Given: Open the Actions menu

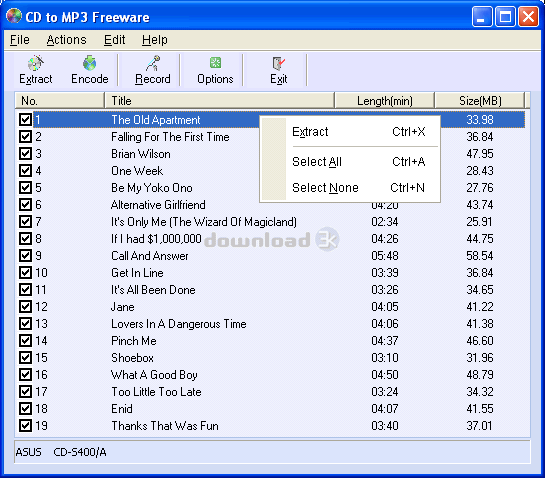Looking at the screenshot, I should pyautogui.click(x=66, y=40).
